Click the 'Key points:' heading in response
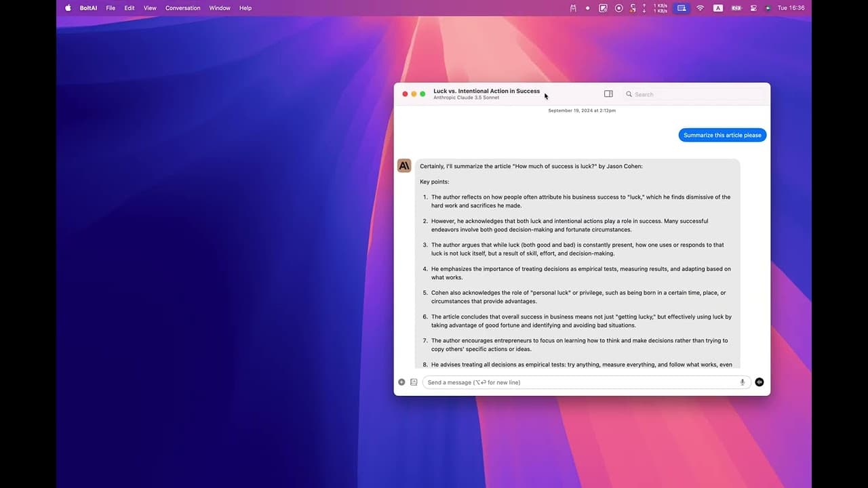The width and height of the screenshot is (868, 488). [x=435, y=182]
